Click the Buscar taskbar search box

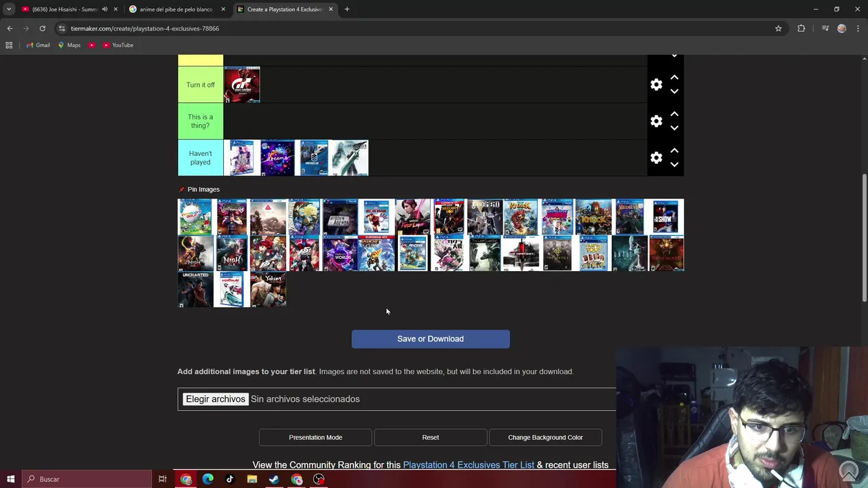tap(86, 479)
